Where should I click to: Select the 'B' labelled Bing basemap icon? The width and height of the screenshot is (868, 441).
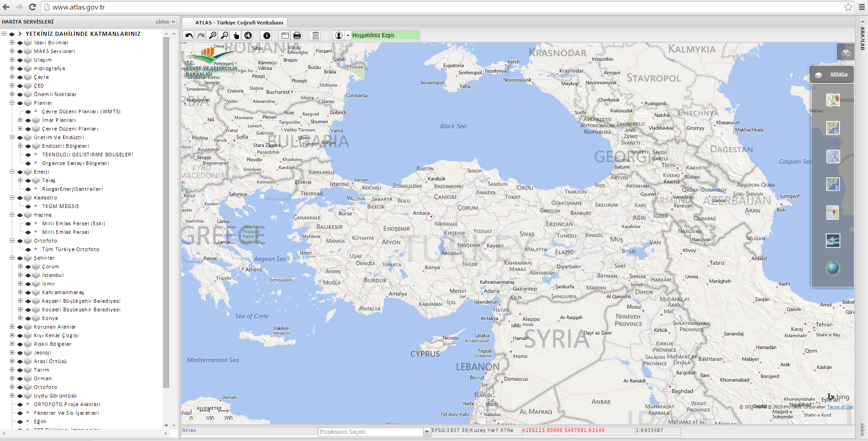tap(833, 184)
